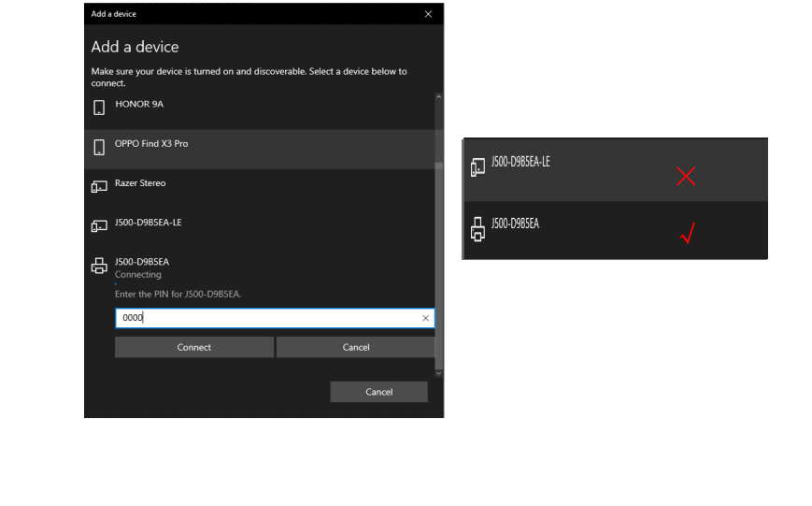The image size is (812, 506).
Task: Cancel the PIN entry next to Connect
Action: (x=356, y=347)
